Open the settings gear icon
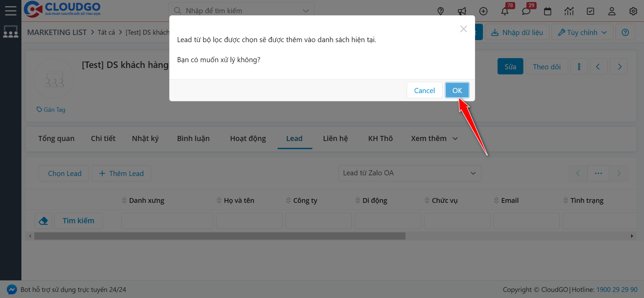This screenshot has height=298, width=644. [x=633, y=11]
